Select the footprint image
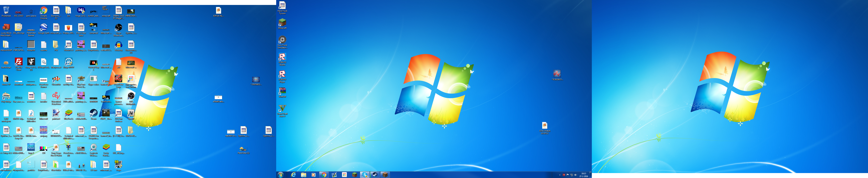This screenshot has width=868, height=178. 31,46
